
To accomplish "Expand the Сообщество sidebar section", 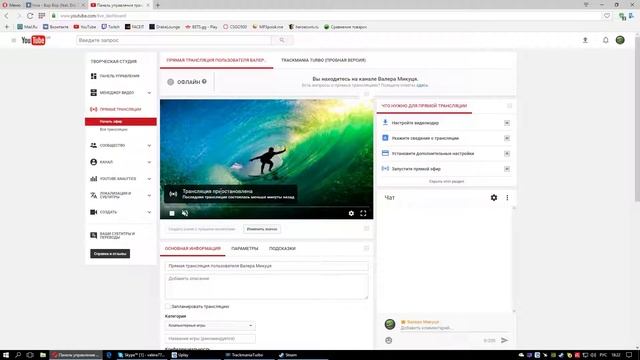I will [149, 145].
